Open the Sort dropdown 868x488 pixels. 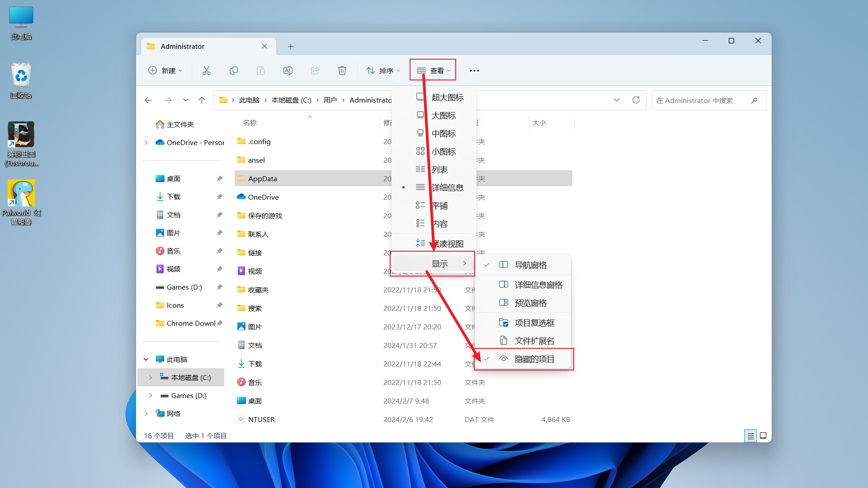coord(383,70)
